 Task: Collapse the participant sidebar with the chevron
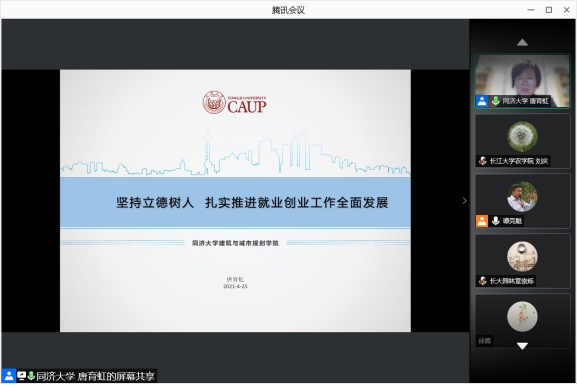pyautogui.click(x=464, y=201)
